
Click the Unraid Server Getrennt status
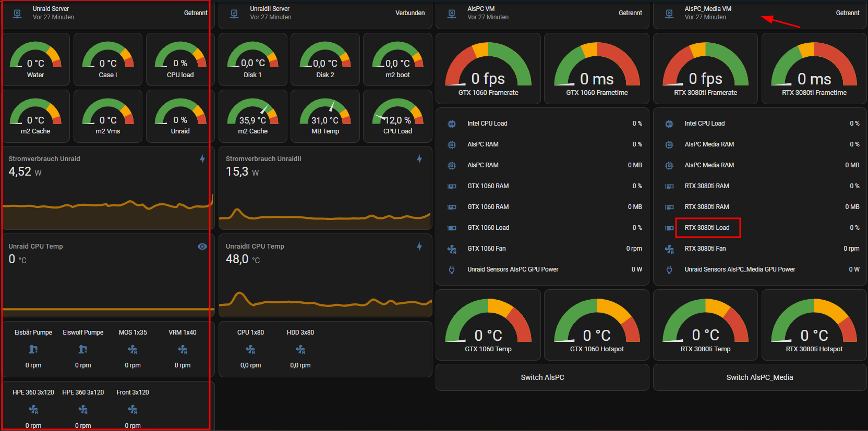pos(196,13)
